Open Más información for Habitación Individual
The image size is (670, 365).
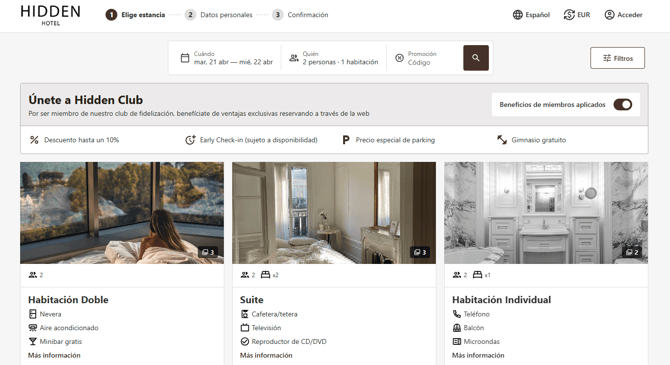pyautogui.click(x=478, y=355)
